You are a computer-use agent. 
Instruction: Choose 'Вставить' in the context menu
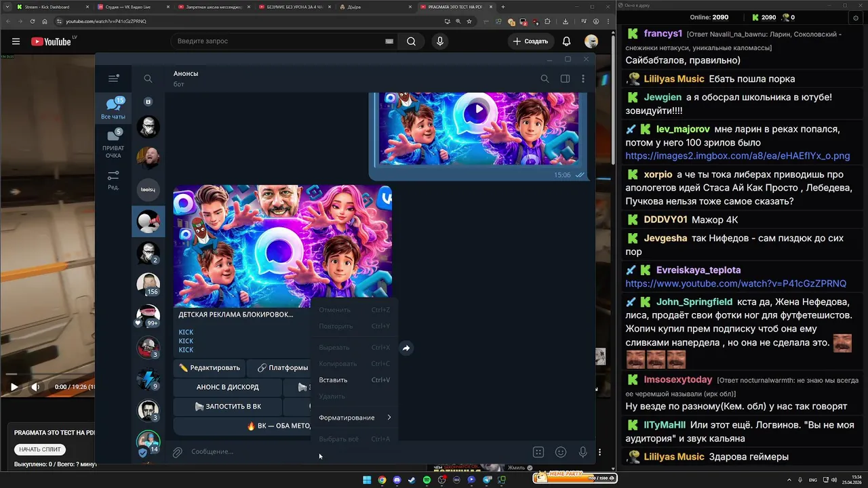pyautogui.click(x=354, y=380)
